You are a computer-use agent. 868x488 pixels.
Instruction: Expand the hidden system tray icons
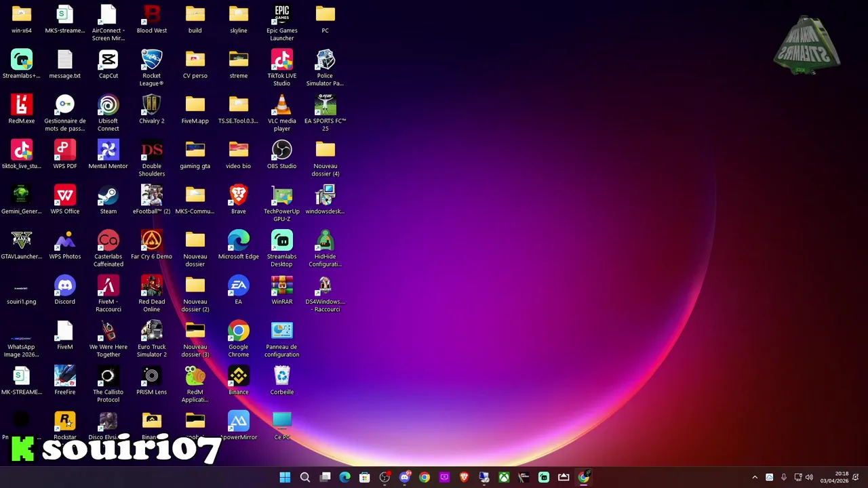755,477
